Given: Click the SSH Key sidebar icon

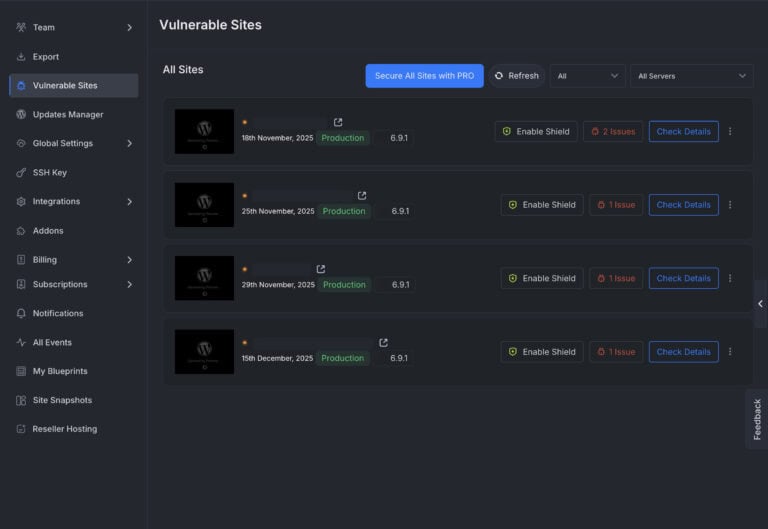Looking at the screenshot, I should coord(21,172).
